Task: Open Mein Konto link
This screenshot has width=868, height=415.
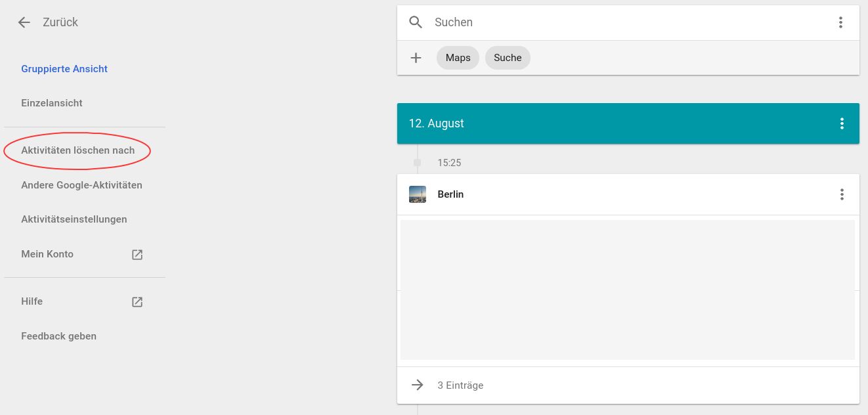Action: [47, 254]
